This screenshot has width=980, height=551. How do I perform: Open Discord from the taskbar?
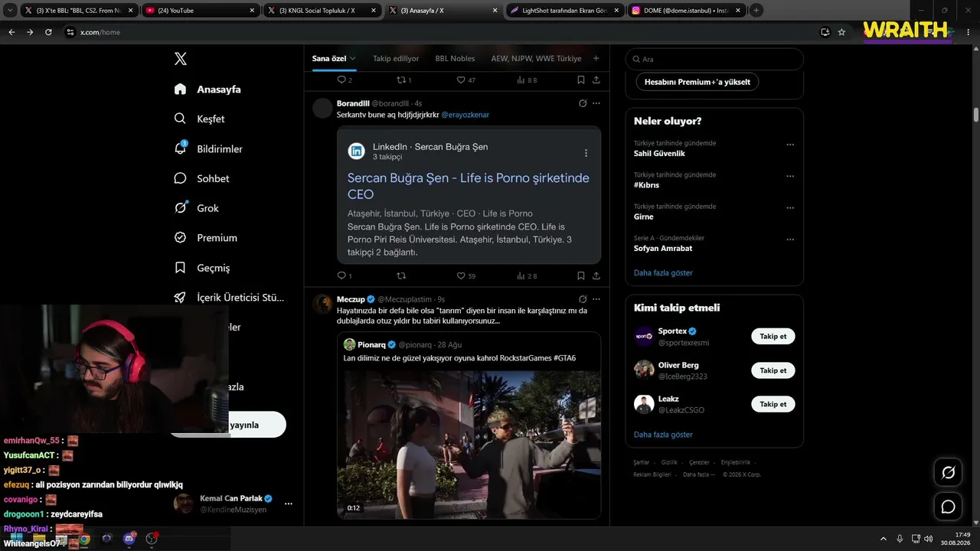click(x=129, y=539)
